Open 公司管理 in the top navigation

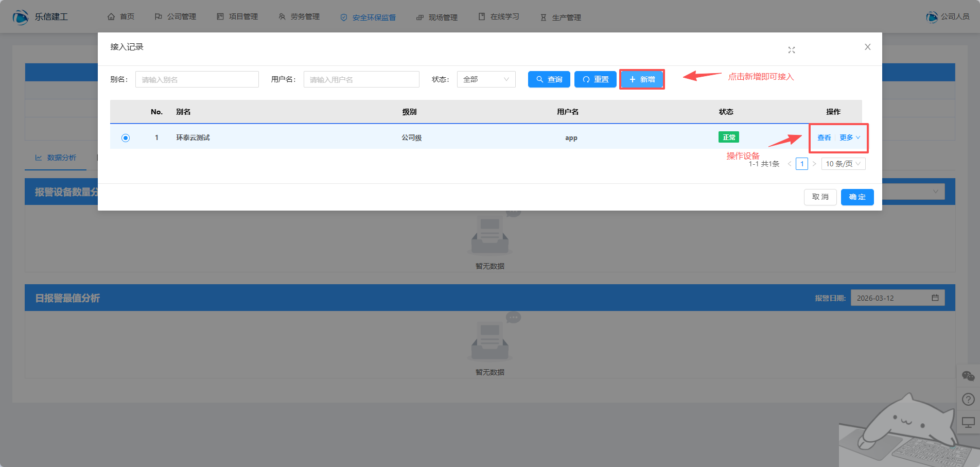(x=176, y=17)
